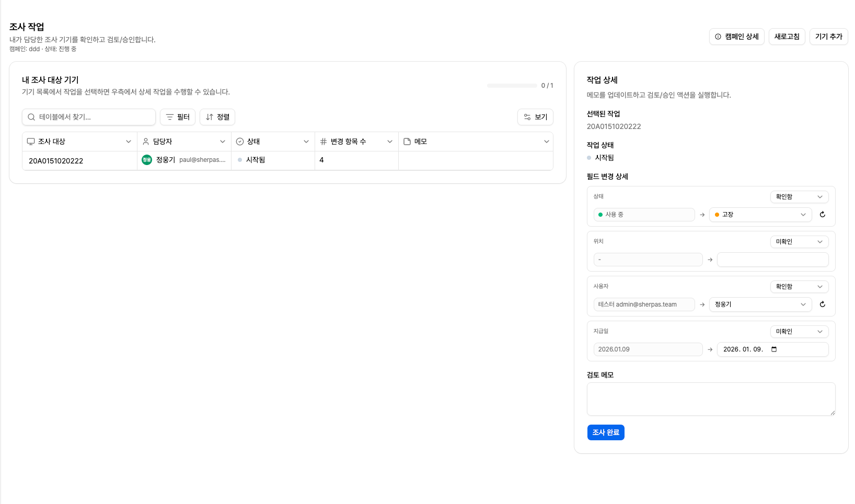Open 캠페인 상세 info button
Viewport: 855px width, 504px height.
pyautogui.click(x=737, y=37)
